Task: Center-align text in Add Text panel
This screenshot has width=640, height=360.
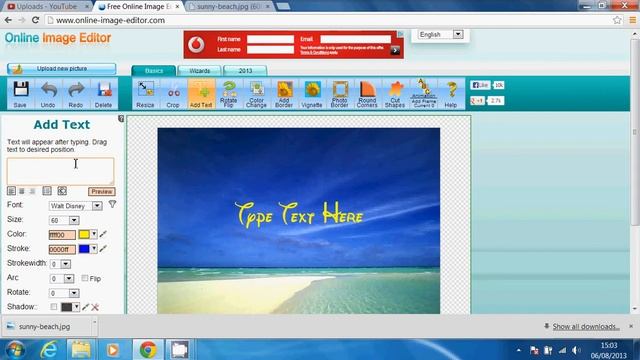Action: tap(22, 191)
